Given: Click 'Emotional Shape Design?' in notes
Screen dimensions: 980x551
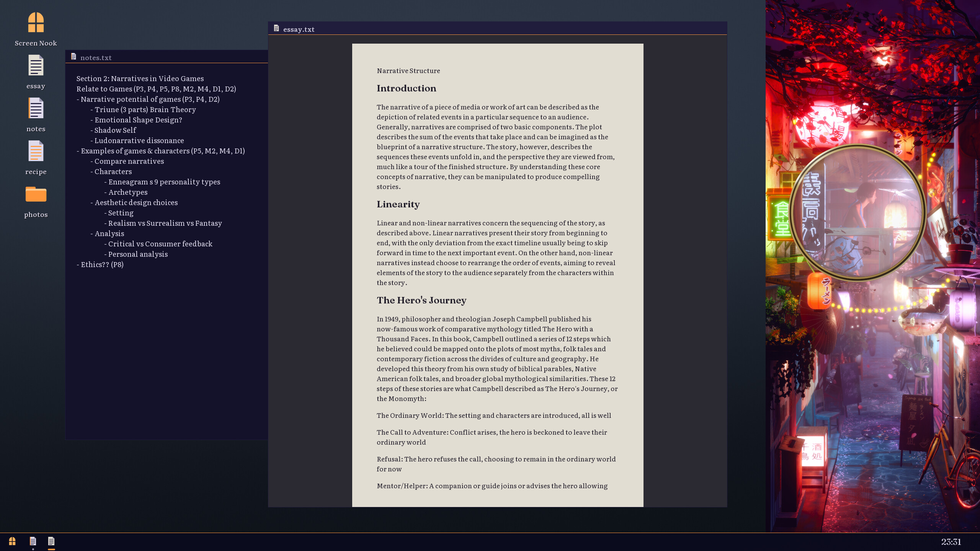Looking at the screenshot, I should pos(136,120).
